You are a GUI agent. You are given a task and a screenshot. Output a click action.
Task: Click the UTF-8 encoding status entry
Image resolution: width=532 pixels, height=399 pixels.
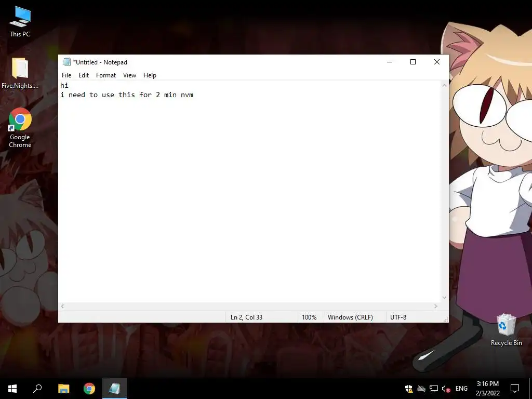pos(398,317)
